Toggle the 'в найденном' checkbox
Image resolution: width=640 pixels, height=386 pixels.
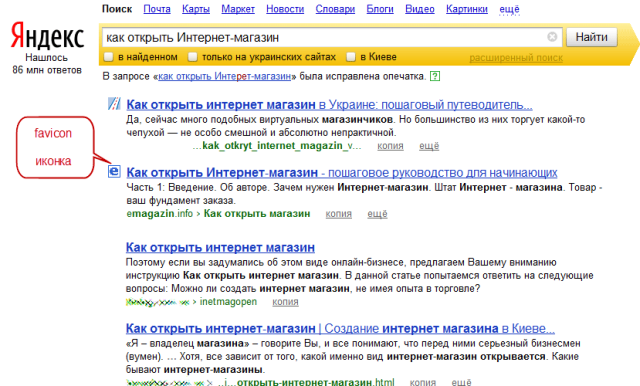coord(109,57)
